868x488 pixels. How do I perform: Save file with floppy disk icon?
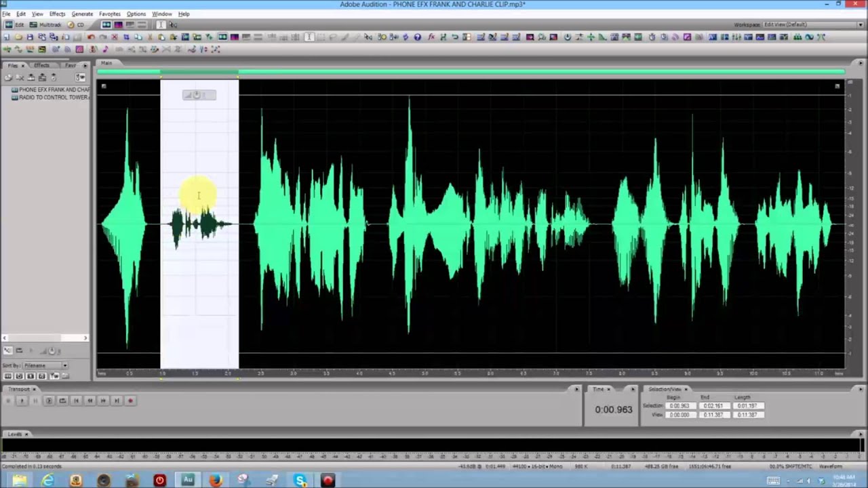pos(30,37)
